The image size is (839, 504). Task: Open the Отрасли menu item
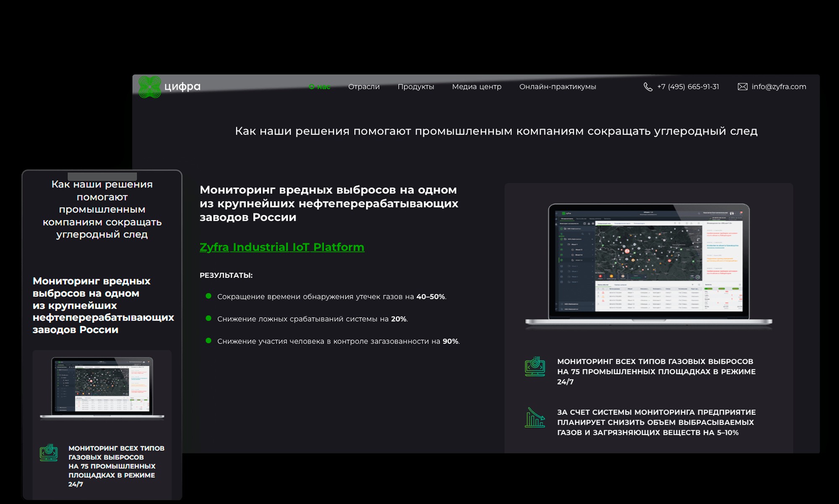pyautogui.click(x=364, y=87)
